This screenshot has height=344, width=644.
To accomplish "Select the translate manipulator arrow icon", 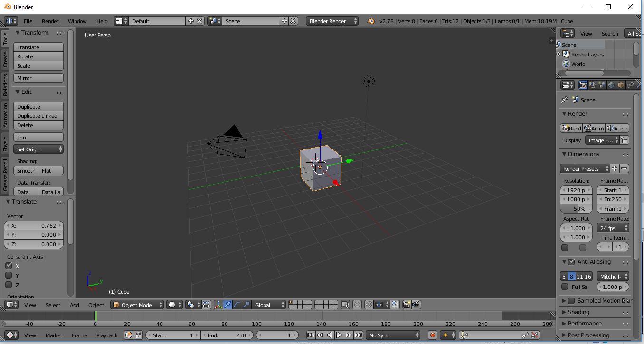I will coord(227,305).
